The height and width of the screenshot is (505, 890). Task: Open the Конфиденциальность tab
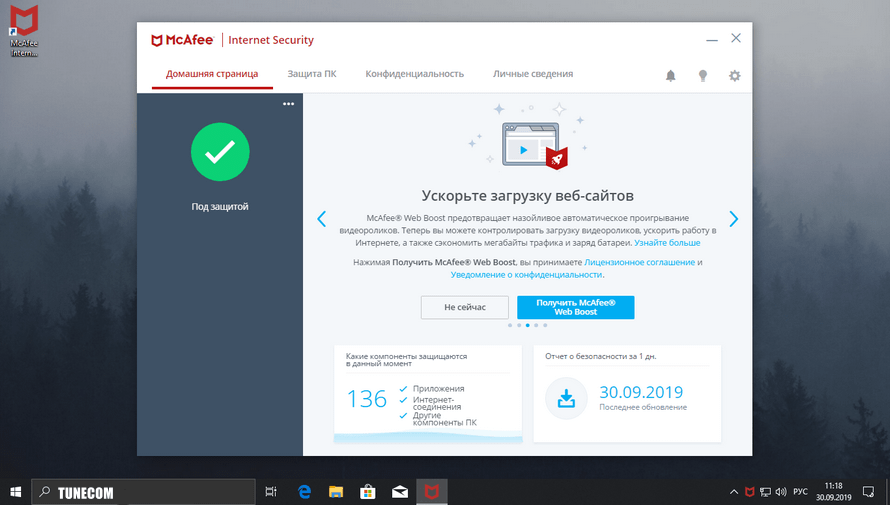[414, 74]
